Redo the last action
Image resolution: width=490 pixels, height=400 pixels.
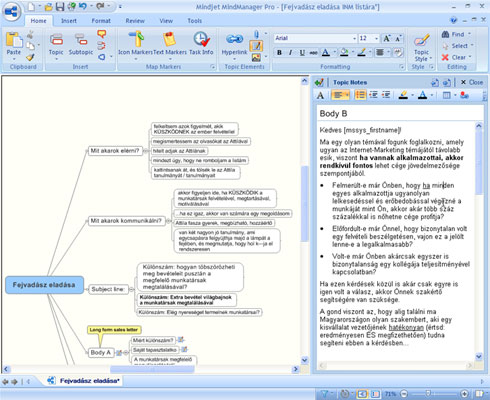[100, 6]
